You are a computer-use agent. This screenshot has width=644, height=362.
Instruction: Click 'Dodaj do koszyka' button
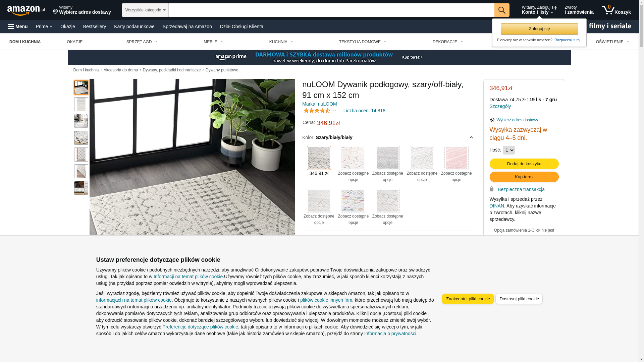[524, 164]
